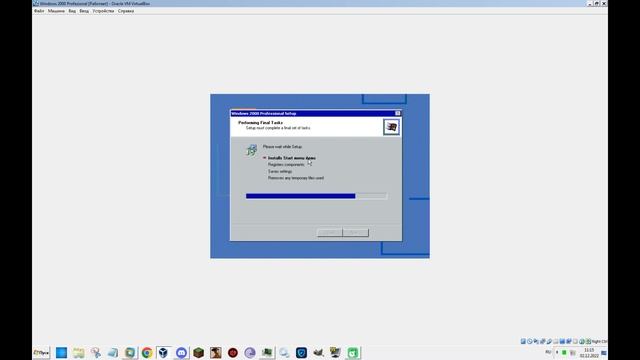Click the Setup dialog help/close title button

(398, 113)
